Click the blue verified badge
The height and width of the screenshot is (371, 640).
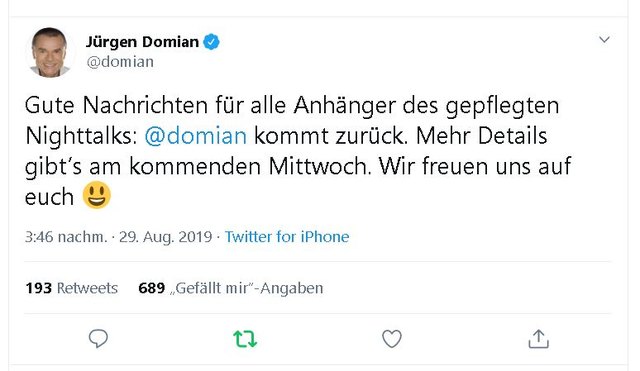[211, 42]
